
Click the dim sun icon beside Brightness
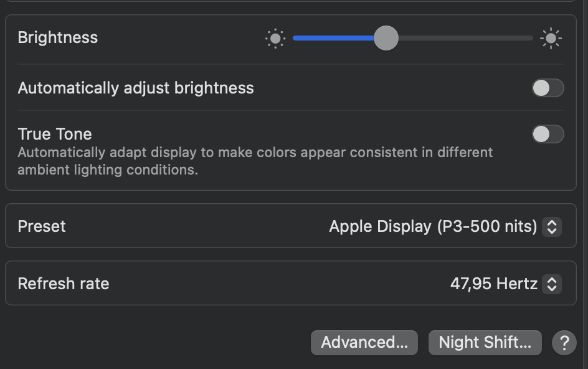pyautogui.click(x=275, y=39)
